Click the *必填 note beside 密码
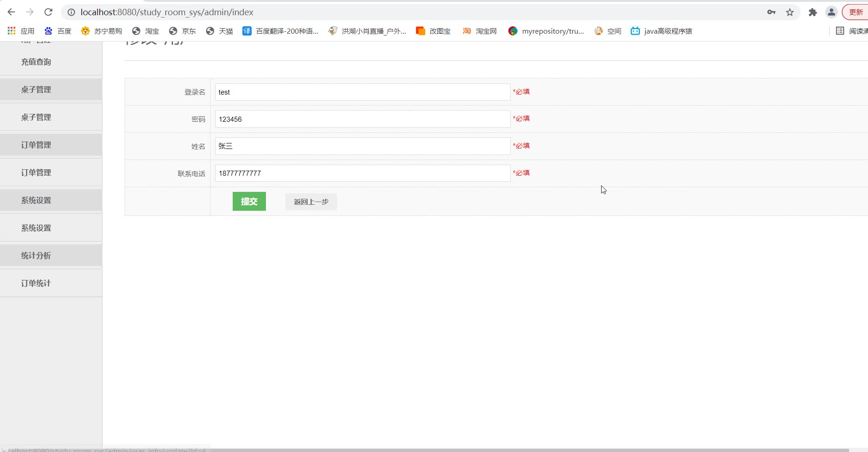Viewport: 868px width, 452px height. point(521,119)
